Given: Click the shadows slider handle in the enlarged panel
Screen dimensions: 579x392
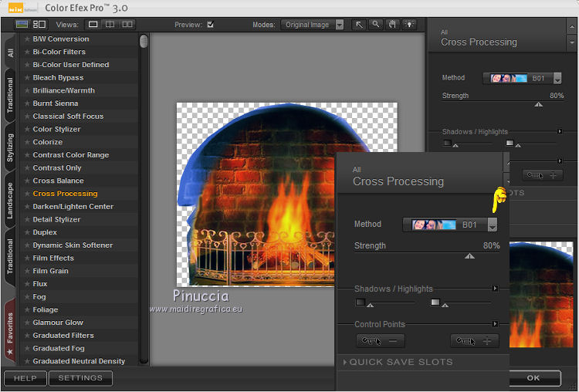Looking at the screenshot, I should point(370,306).
